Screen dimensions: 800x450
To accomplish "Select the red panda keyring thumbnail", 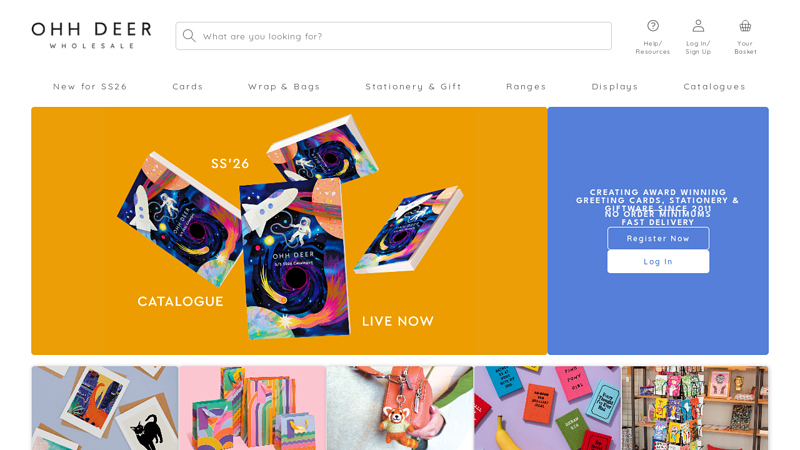I will tap(399, 408).
